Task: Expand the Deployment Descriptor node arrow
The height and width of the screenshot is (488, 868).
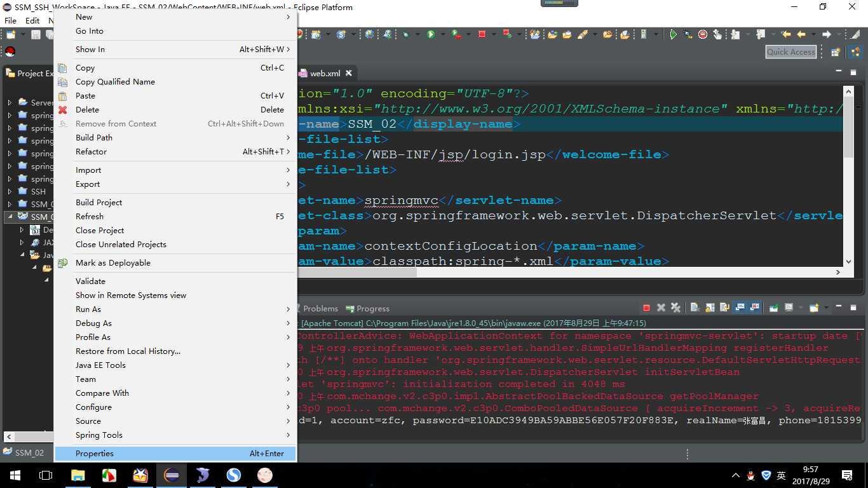Action: pyautogui.click(x=22, y=229)
